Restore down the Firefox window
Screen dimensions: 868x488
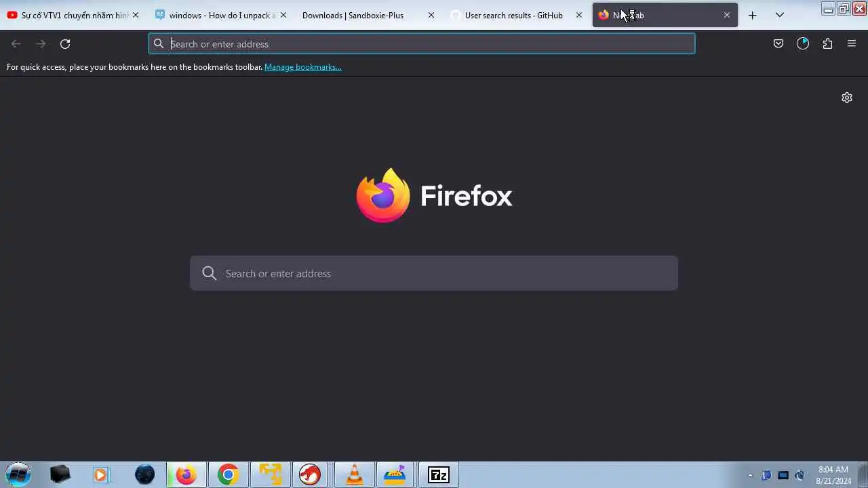[843, 9]
